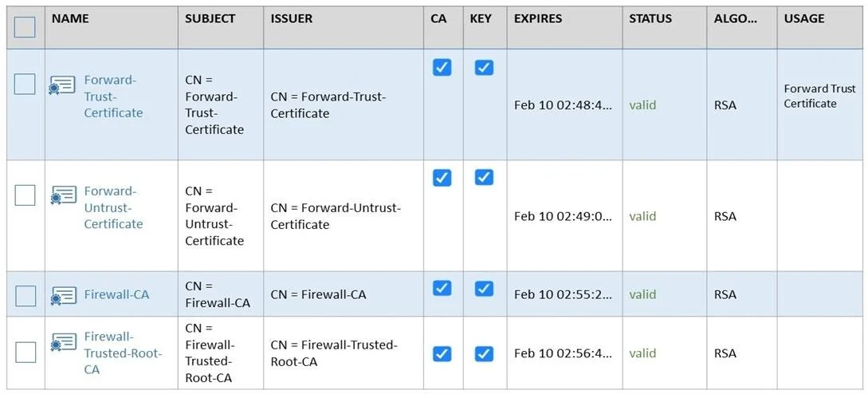Click the CA checkmark for Firewall-CA
This screenshot has width=868, height=394.
[x=442, y=288]
